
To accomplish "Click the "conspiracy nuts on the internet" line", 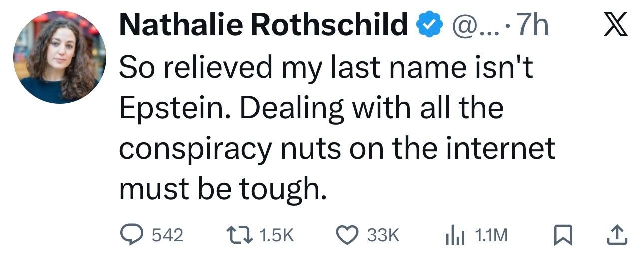I will click(x=337, y=149).
